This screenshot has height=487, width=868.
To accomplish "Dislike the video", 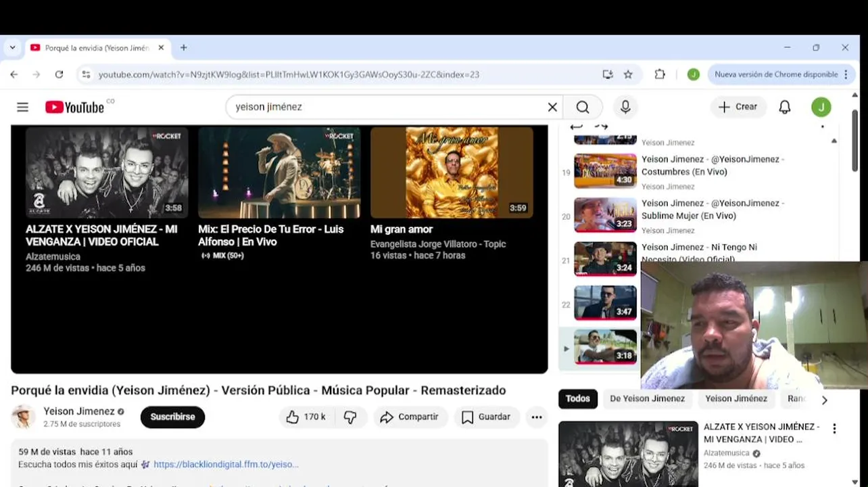I will pos(350,417).
